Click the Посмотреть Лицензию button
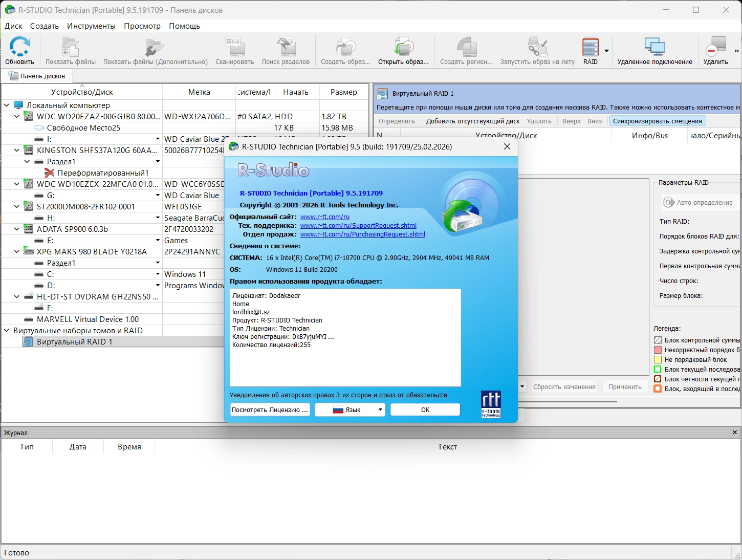 click(270, 410)
